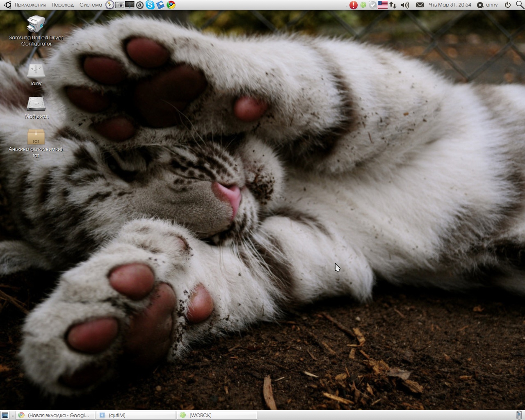Open the trash bin in bottom panel
This screenshot has width=525, height=420.
pos(519,415)
